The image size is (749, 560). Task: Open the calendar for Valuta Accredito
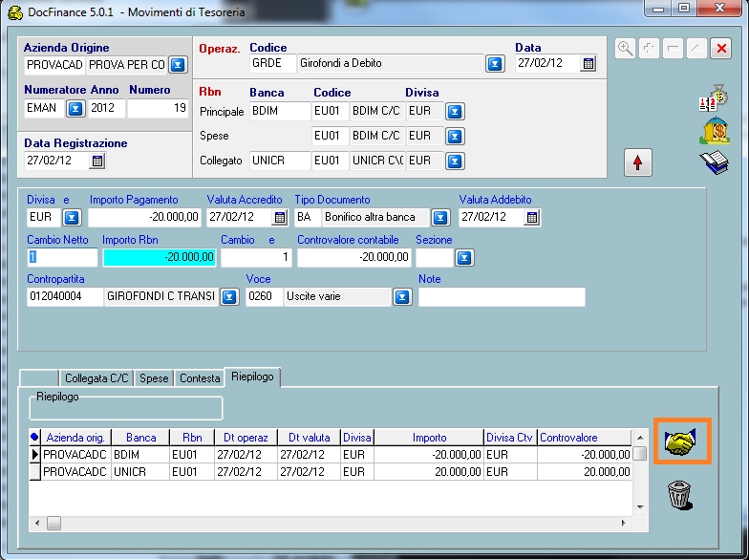280,218
